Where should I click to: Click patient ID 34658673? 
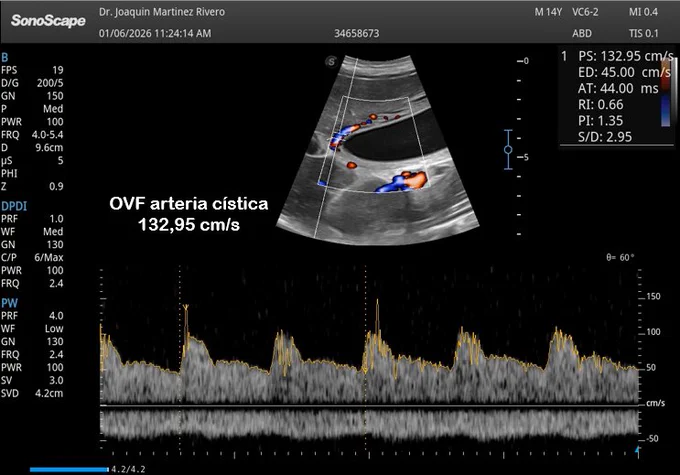[356, 33]
